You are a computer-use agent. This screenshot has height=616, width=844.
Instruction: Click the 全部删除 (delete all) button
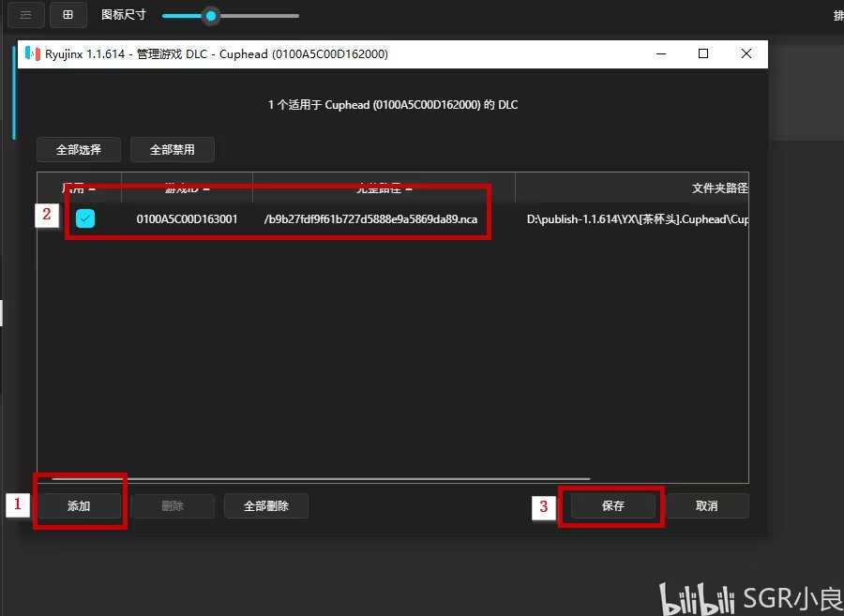[x=266, y=505]
